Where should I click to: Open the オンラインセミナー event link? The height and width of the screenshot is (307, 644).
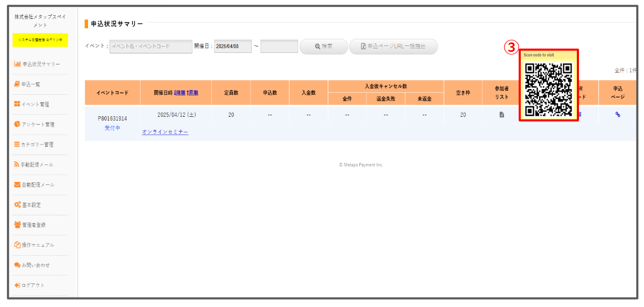pyautogui.click(x=165, y=132)
